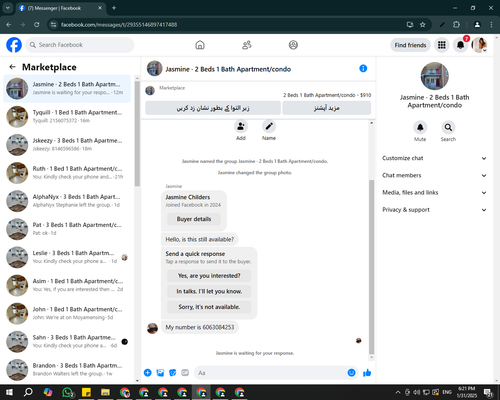Image resolution: width=500 pixels, height=400 pixels.
Task: Open Brandon - 3 Beds 1 Bath conversation
Action: point(67,370)
